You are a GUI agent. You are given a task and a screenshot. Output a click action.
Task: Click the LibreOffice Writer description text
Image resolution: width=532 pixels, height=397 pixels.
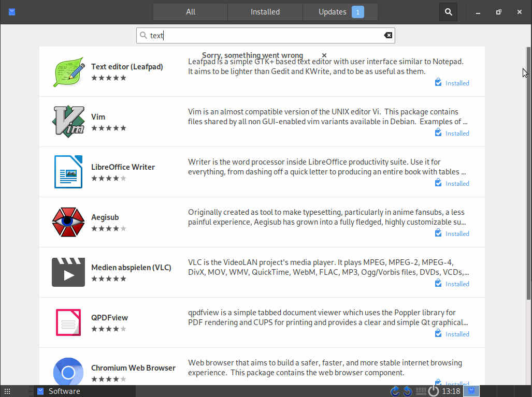[x=327, y=167]
